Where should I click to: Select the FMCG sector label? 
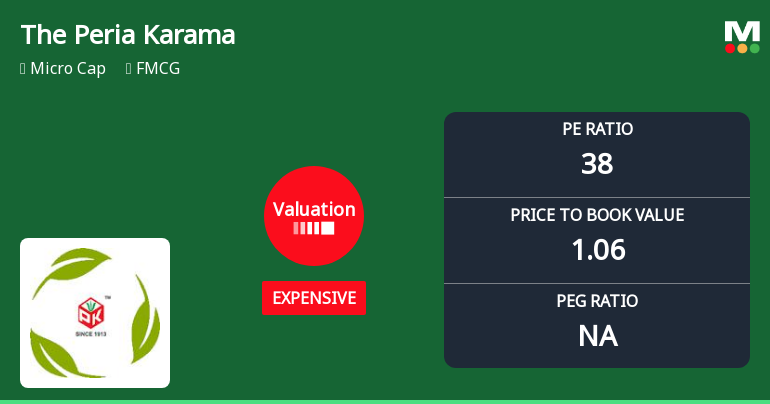[160, 69]
